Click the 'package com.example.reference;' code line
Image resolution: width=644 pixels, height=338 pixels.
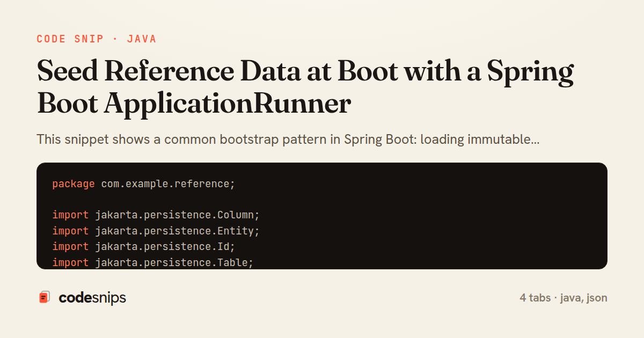(144, 184)
